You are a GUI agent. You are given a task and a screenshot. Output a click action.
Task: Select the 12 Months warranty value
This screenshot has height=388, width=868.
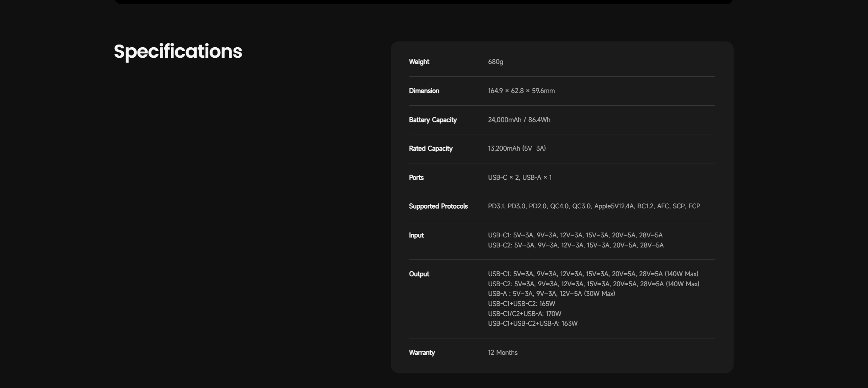tap(503, 353)
